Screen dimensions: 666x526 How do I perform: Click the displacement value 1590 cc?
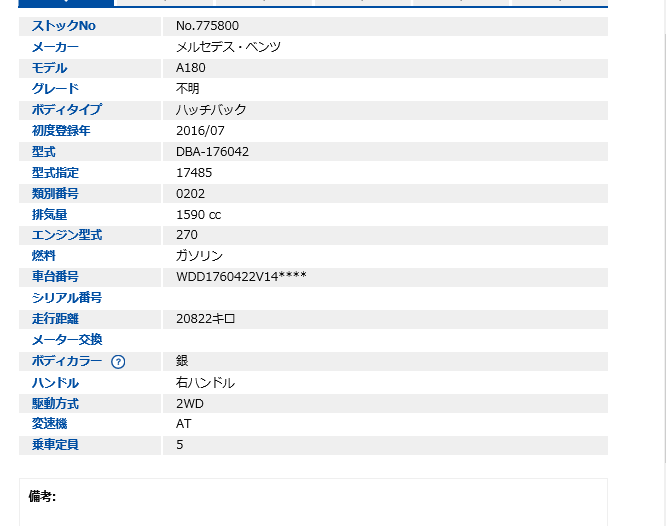tap(198, 215)
